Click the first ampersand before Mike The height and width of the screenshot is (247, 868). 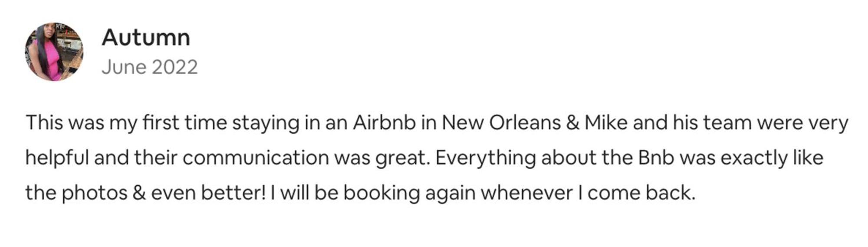tap(573, 123)
